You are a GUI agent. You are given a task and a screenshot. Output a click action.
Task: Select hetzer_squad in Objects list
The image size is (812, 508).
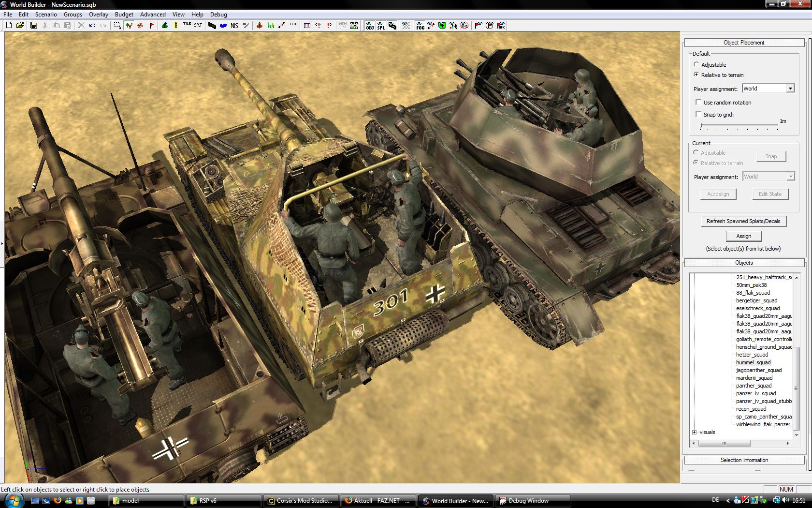point(752,355)
